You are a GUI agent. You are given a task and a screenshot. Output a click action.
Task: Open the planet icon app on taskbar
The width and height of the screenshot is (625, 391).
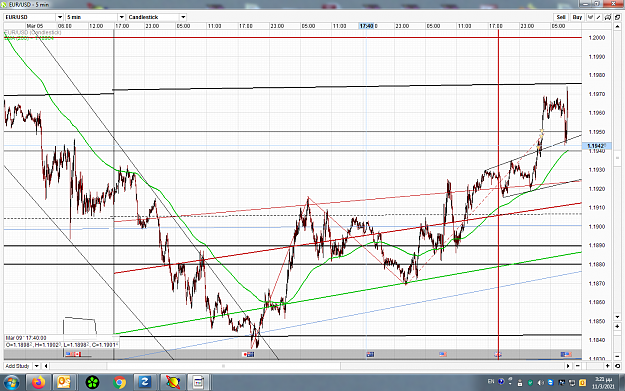pyautogui.click(x=173, y=383)
